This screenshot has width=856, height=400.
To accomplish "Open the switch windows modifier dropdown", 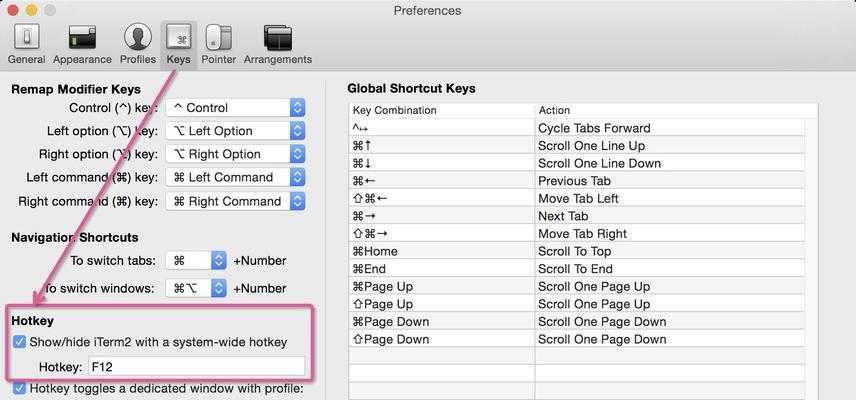I will click(x=196, y=288).
